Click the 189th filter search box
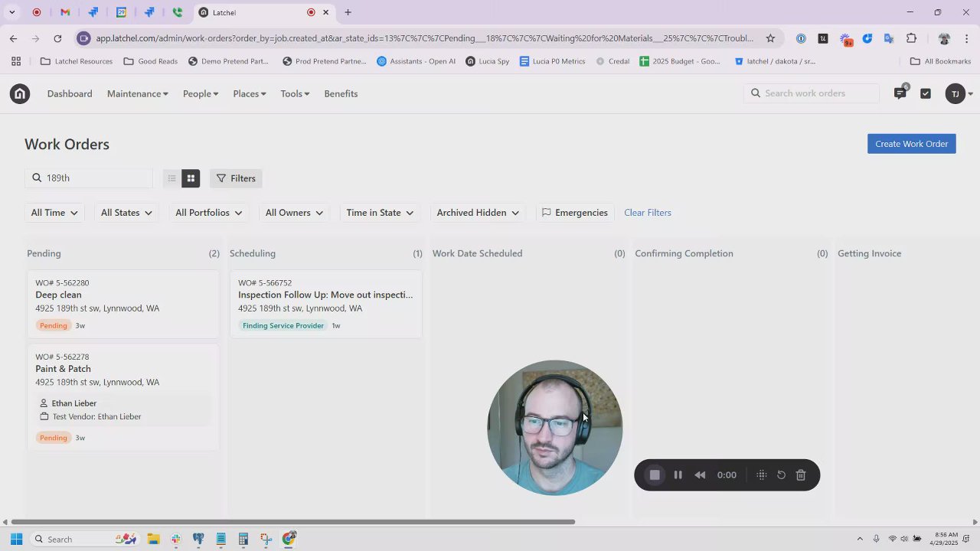980x551 pixels. click(x=89, y=178)
